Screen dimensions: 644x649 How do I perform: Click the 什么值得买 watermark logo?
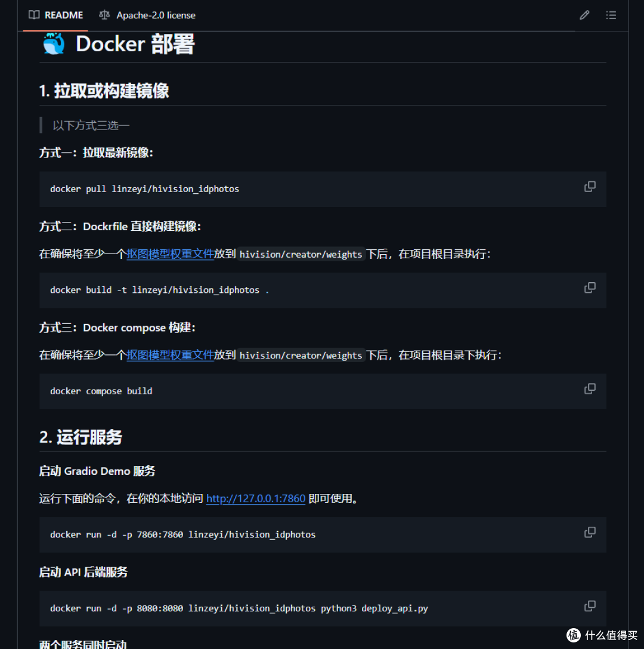(x=572, y=634)
